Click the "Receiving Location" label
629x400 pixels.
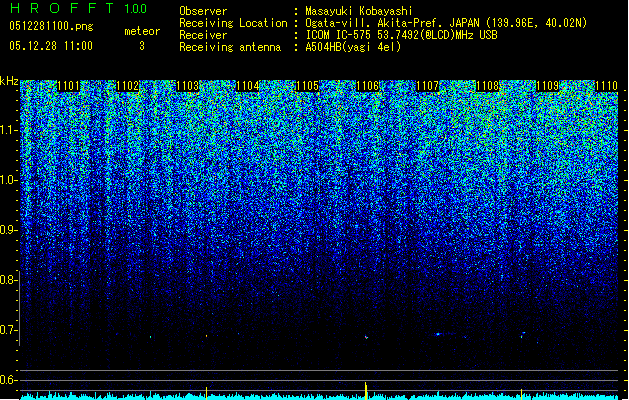pyautogui.click(x=233, y=23)
